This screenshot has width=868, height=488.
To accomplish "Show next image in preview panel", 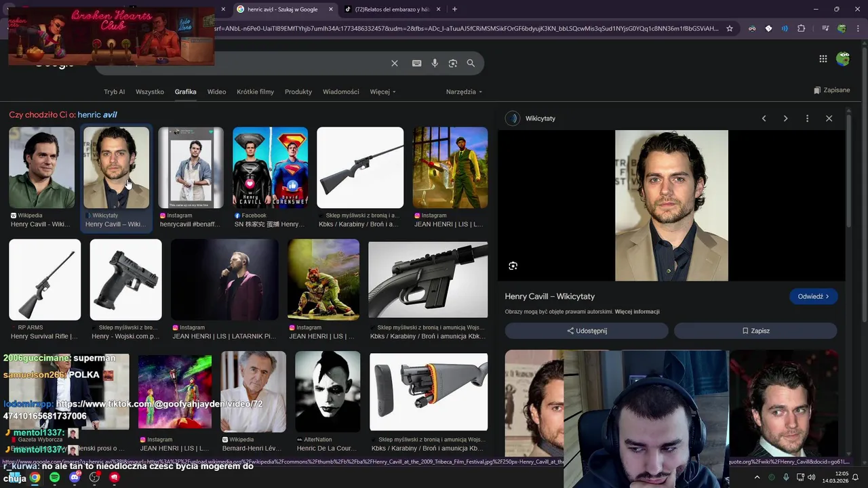I will coord(785,119).
